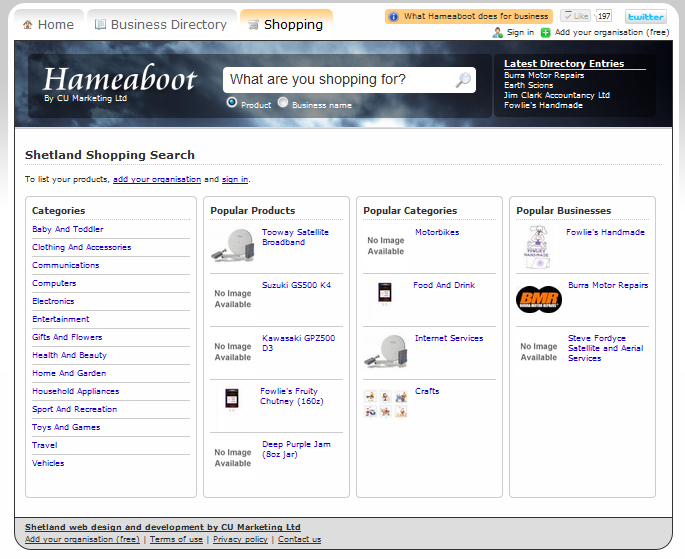Open Burra Motor Repairs latest directory entry
Screen dimensions: 685x559
click(x=544, y=75)
